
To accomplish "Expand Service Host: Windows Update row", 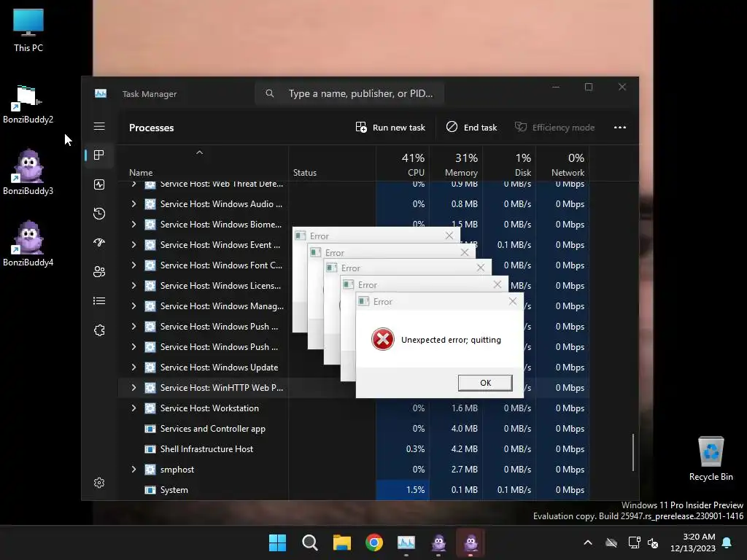I will [x=134, y=367].
